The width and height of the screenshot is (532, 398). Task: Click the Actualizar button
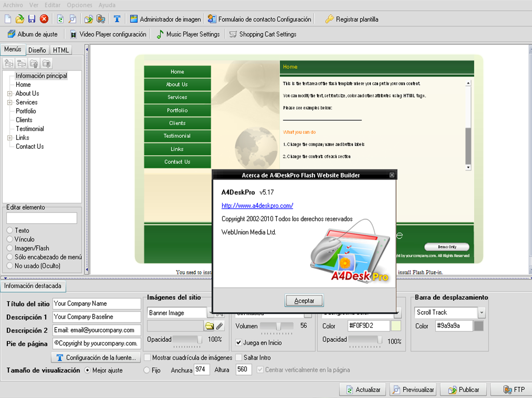click(363, 390)
